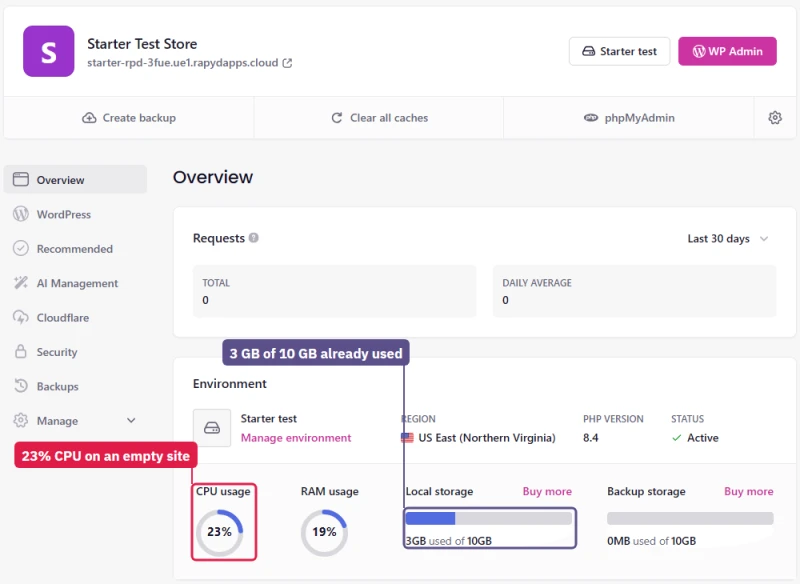Expand the Manage sidebar menu
This screenshot has height=584, width=800.
point(76,421)
